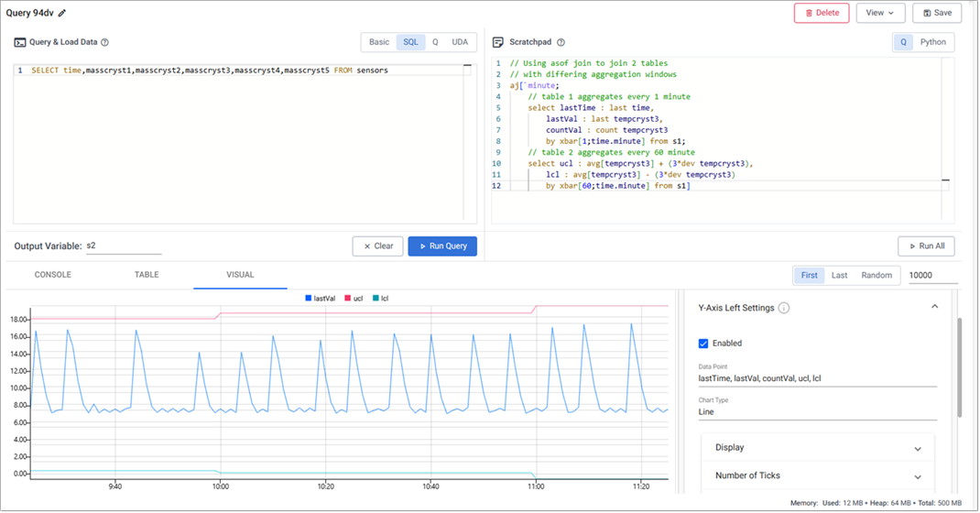
Task: Click the info icon beside Y-Axis Left Settings
Action: (x=784, y=308)
